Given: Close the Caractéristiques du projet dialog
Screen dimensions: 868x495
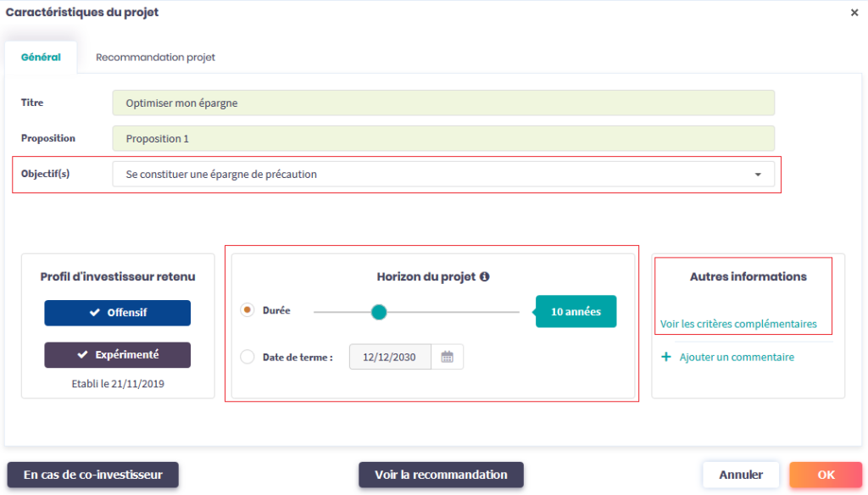Looking at the screenshot, I should point(854,13).
